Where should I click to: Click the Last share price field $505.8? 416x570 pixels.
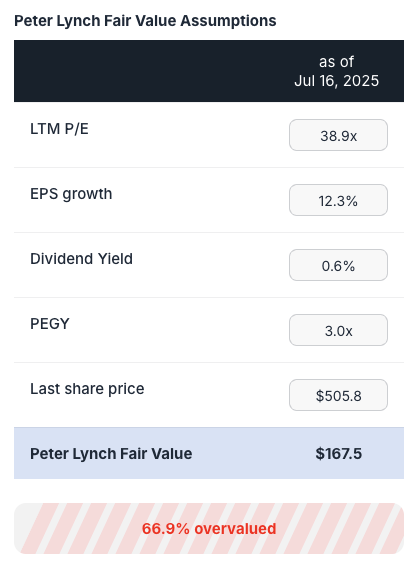[x=338, y=396]
